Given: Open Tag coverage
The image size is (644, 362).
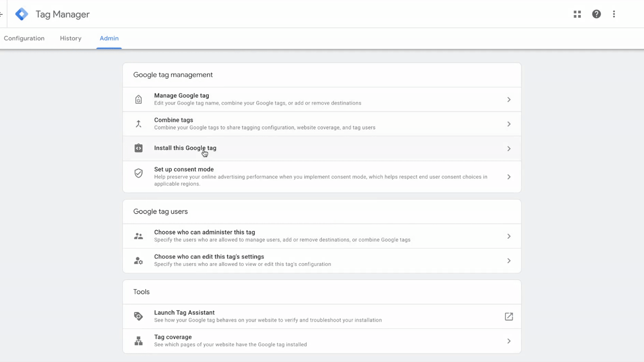Looking at the screenshot, I should pos(322,341).
